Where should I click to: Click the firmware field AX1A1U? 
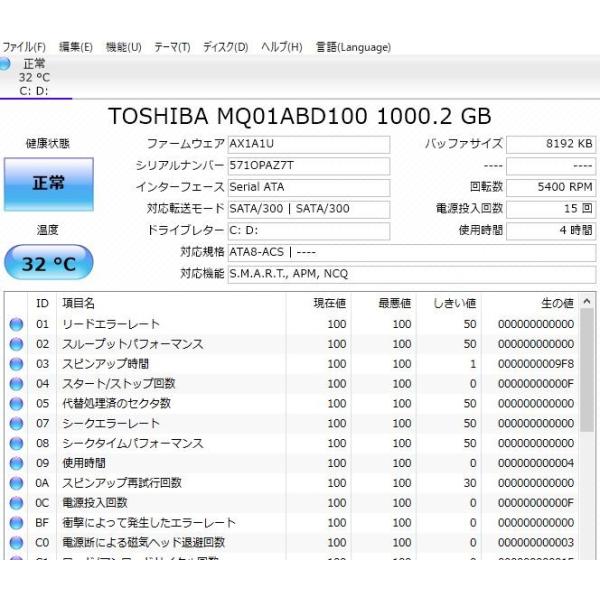tap(309, 144)
